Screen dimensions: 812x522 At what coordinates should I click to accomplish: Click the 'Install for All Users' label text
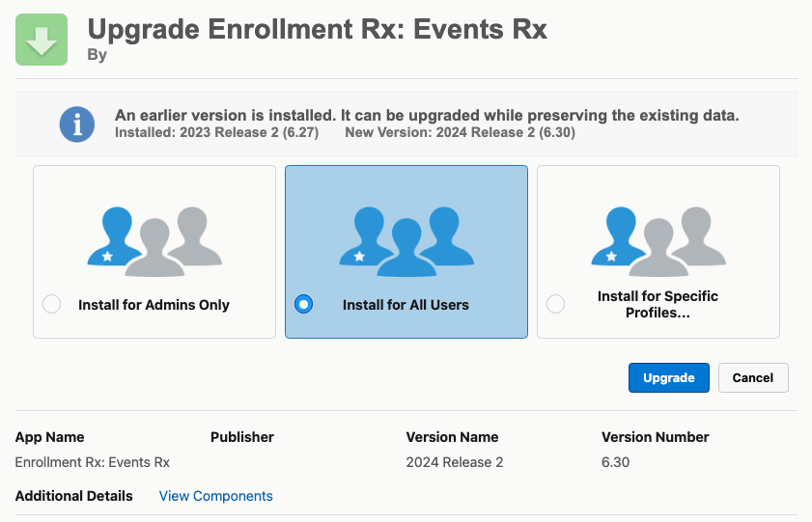click(406, 305)
